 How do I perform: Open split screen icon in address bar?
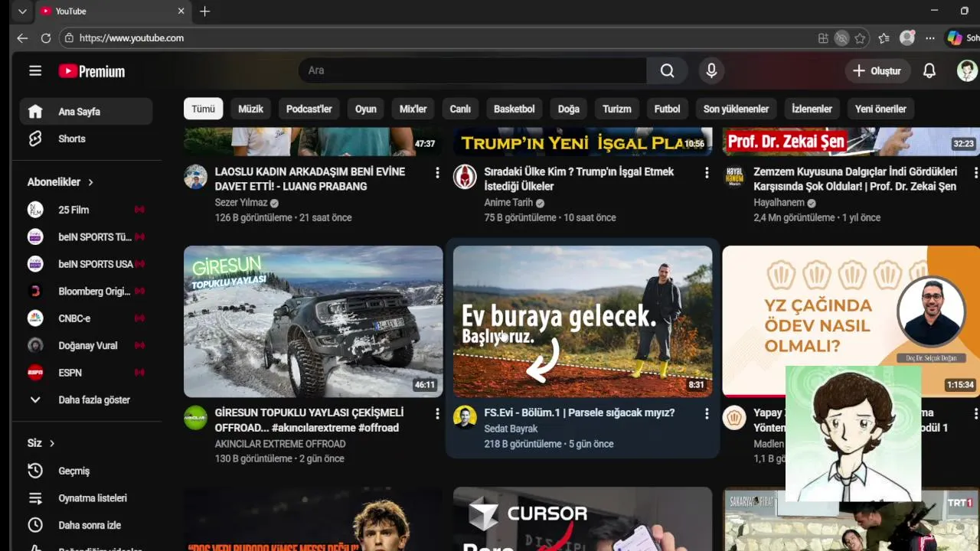pyautogui.click(x=823, y=37)
